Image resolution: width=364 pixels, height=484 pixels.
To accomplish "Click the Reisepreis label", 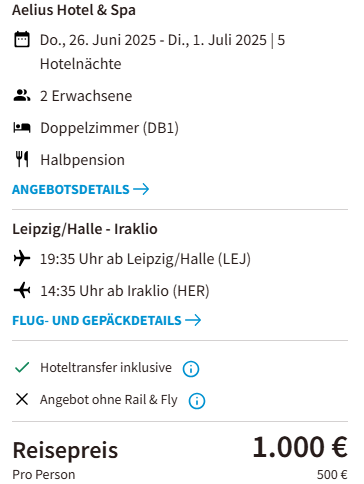I will pos(65,450).
